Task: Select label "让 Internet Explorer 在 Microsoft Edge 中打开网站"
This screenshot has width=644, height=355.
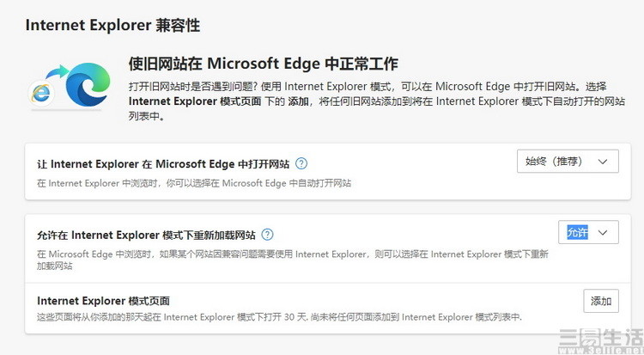Action: point(163,163)
